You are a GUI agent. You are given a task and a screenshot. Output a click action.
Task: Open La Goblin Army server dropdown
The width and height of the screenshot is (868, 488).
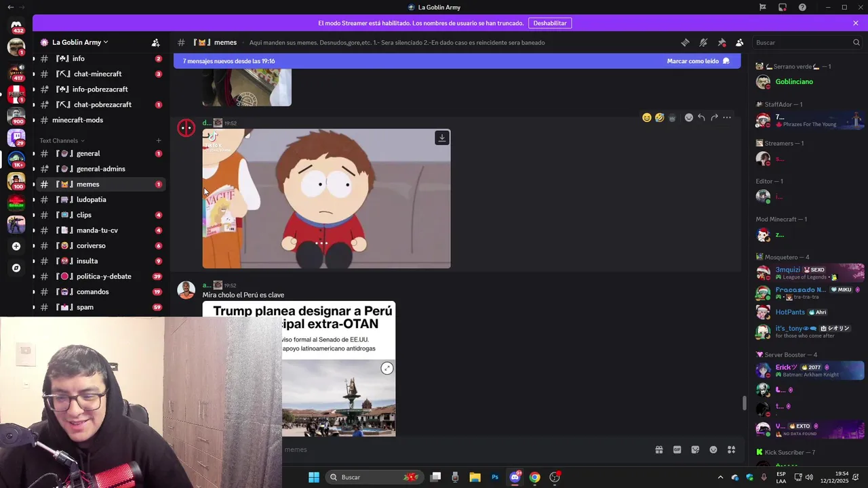point(80,42)
